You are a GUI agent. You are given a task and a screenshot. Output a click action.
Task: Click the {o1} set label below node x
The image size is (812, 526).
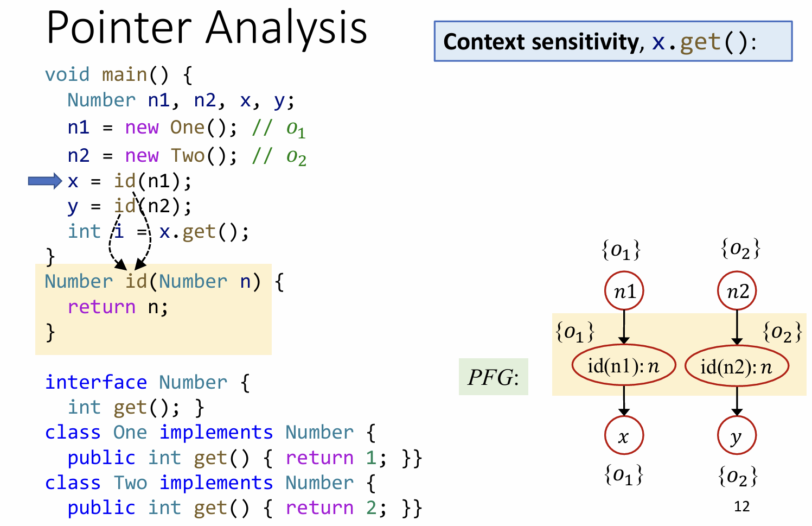[624, 476]
